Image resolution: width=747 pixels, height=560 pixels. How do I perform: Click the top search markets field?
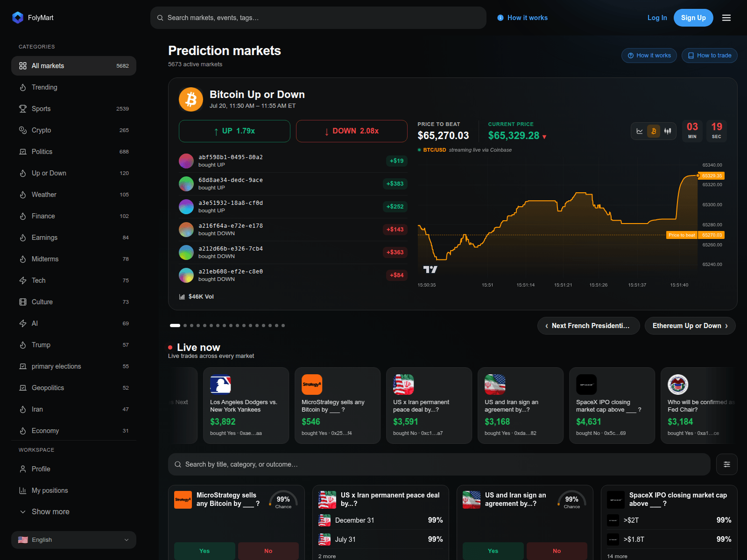point(318,18)
